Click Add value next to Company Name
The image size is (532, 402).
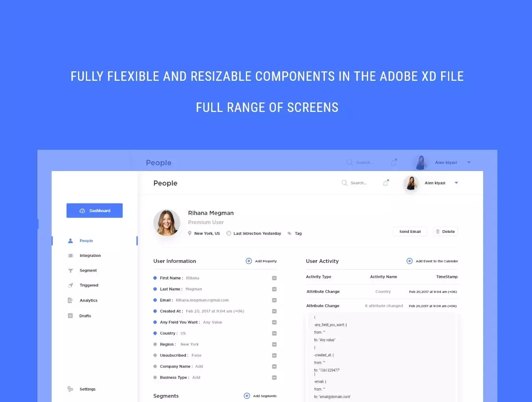click(199, 367)
